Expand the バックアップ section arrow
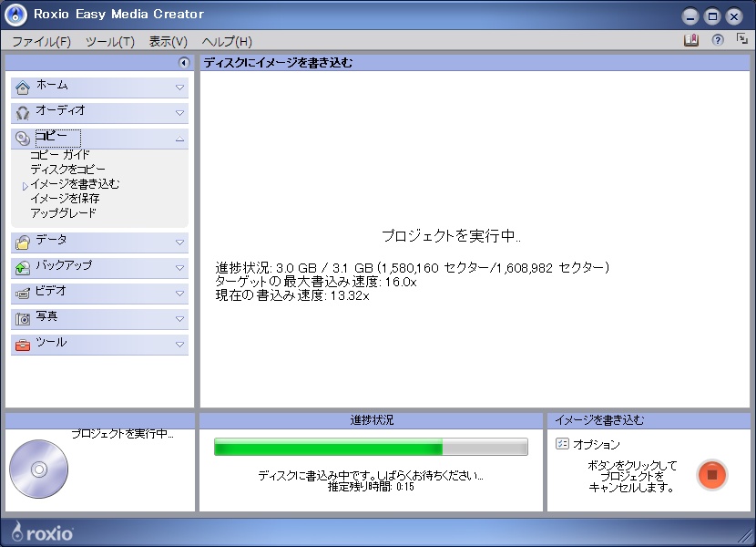Image resolution: width=756 pixels, height=547 pixels. pyautogui.click(x=179, y=268)
